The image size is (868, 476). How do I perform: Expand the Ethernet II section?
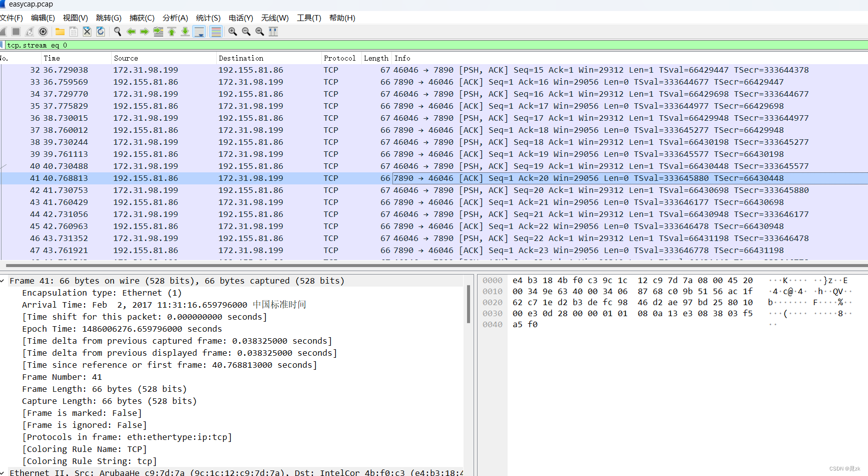click(x=4, y=472)
